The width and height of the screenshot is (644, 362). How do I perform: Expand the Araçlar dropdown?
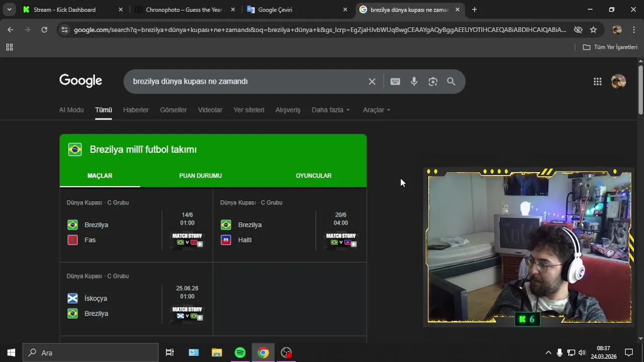click(376, 110)
